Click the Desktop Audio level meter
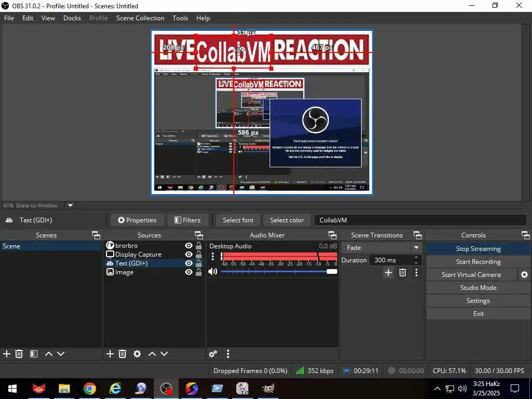 279,257
